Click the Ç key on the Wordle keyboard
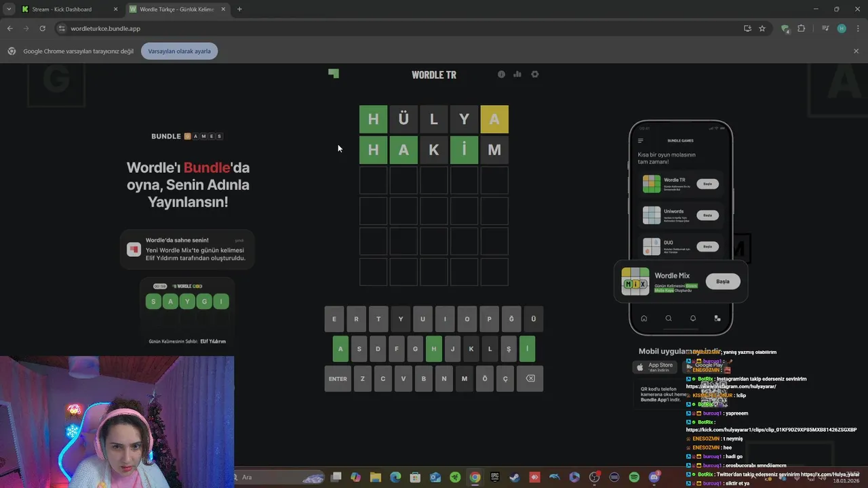The height and width of the screenshot is (488, 868). (505, 379)
